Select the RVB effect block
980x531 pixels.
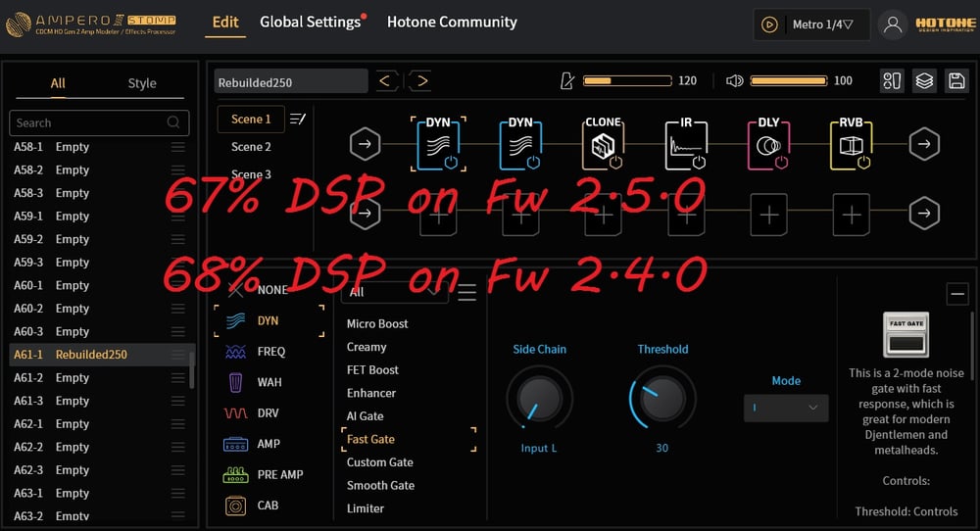852,144
